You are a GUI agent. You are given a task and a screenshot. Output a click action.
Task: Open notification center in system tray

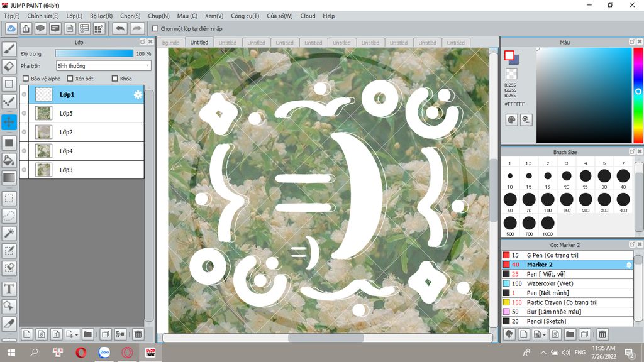pyautogui.click(x=629, y=353)
